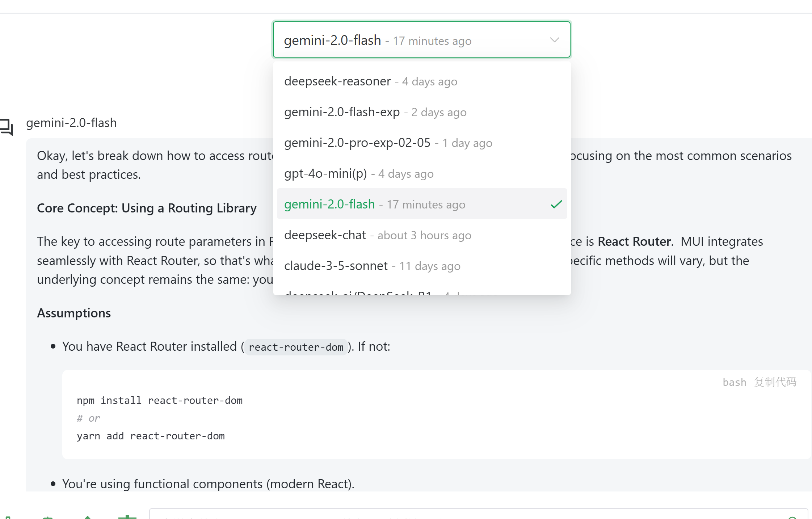Click 复制代码 to copy the bash code
This screenshot has height=519, width=812.
pos(775,382)
